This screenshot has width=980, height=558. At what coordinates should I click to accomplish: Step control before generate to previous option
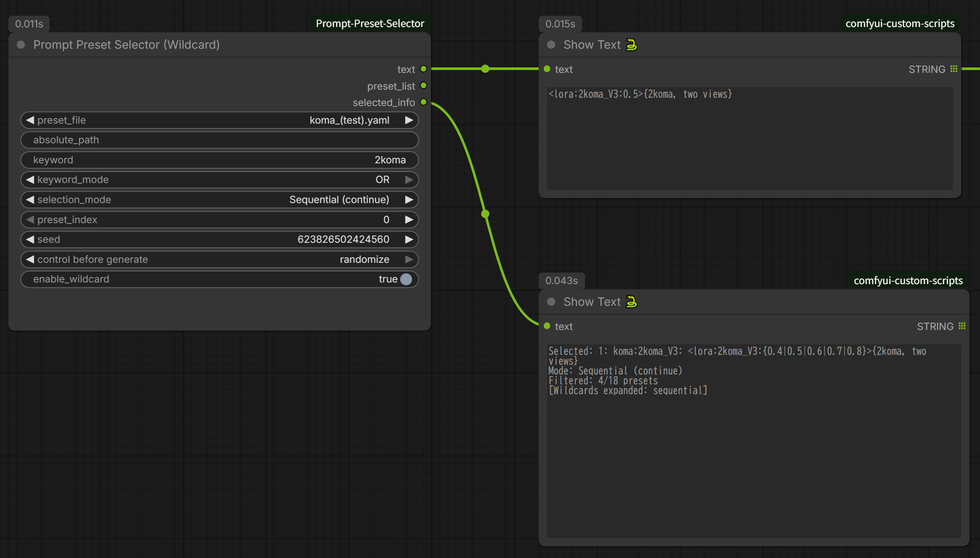pyautogui.click(x=30, y=259)
